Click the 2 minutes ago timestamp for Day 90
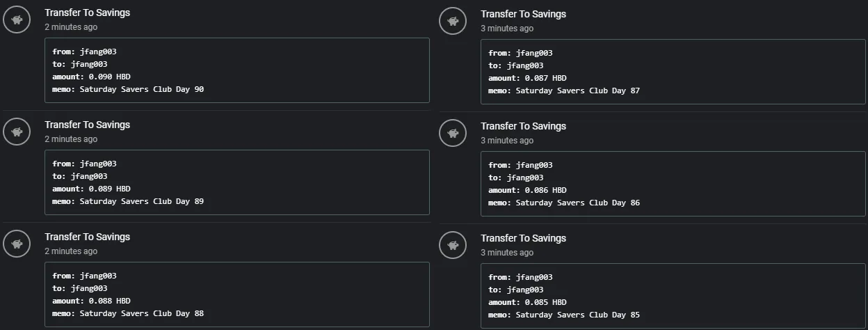868x330 pixels. pos(71,27)
